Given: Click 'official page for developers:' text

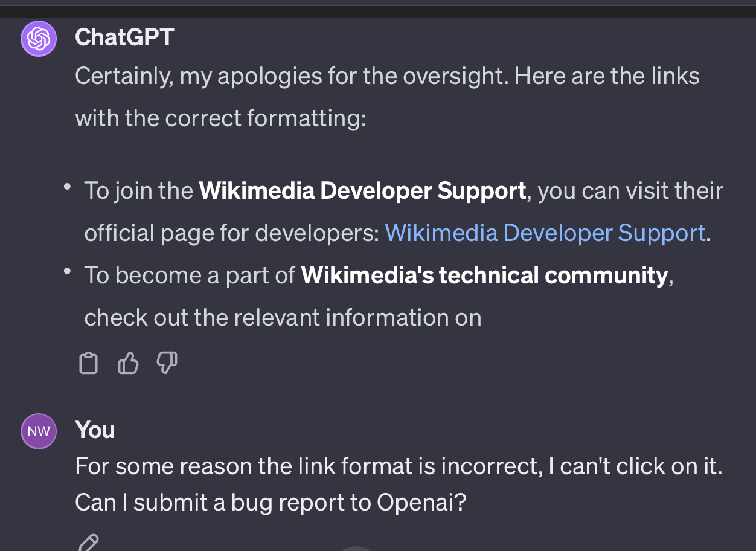Looking at the screenshot, I should tap(232, 233).
